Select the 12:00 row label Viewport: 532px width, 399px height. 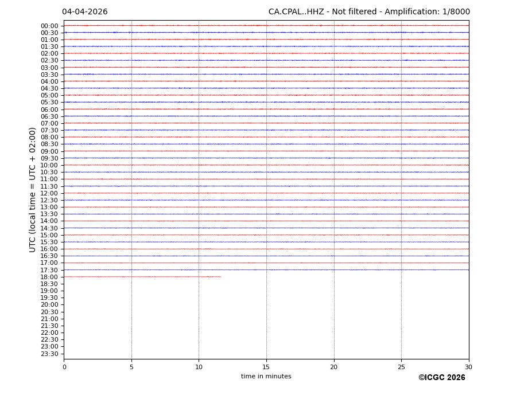pyautogui.click(x=49, y=193)
